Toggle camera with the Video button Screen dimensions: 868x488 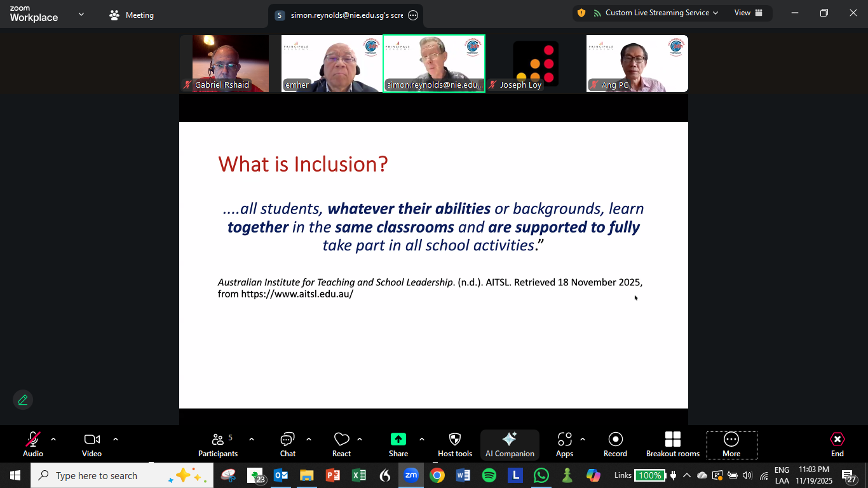point(92,444)
